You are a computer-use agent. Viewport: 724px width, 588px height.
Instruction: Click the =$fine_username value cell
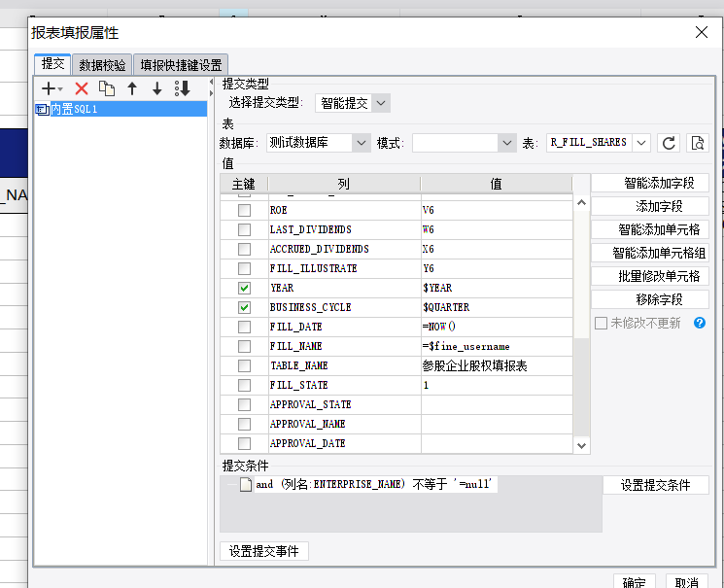[497, 346]
